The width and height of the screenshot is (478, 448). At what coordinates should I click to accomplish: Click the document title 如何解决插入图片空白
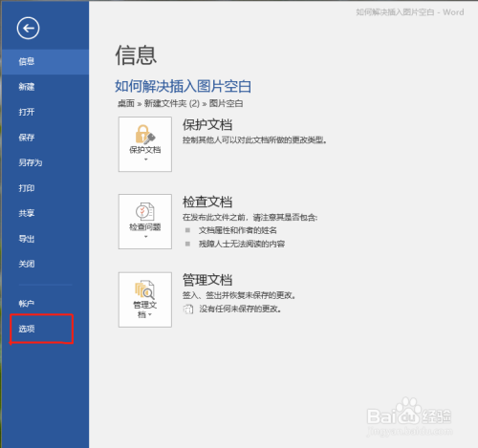[184, 86]
